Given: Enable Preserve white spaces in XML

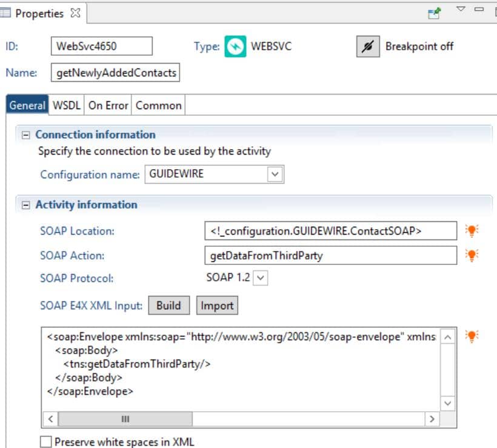Looking at the screenshot, I should pos(46,442).
